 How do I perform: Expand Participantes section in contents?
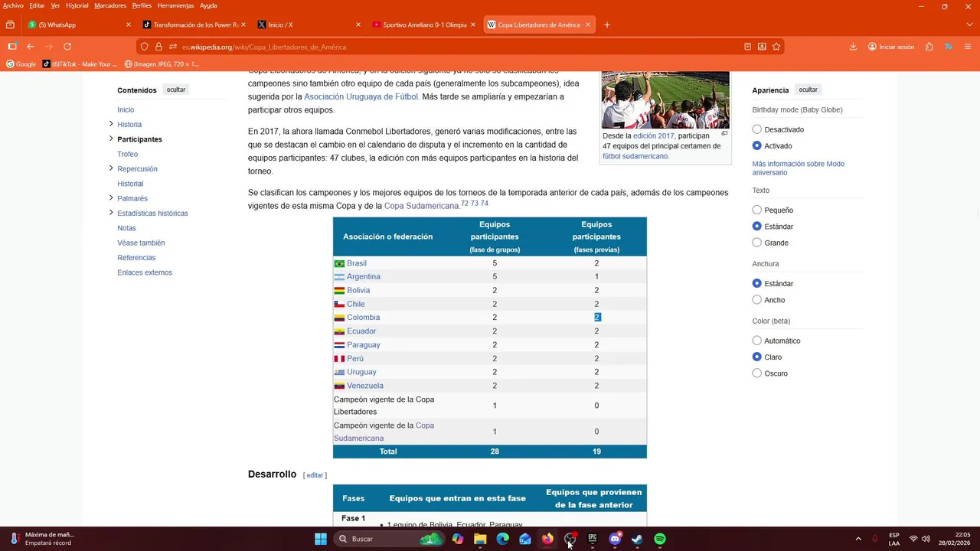(111, 139)
